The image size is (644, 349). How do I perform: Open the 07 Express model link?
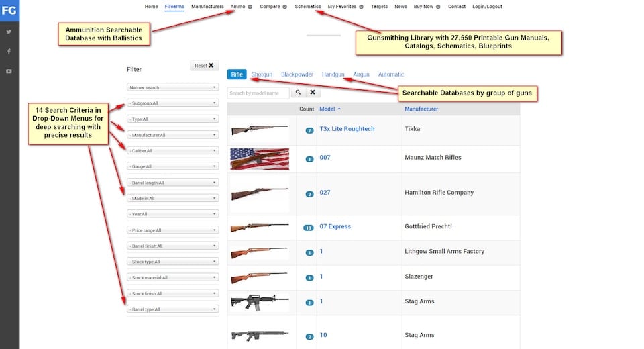[335, 226]
